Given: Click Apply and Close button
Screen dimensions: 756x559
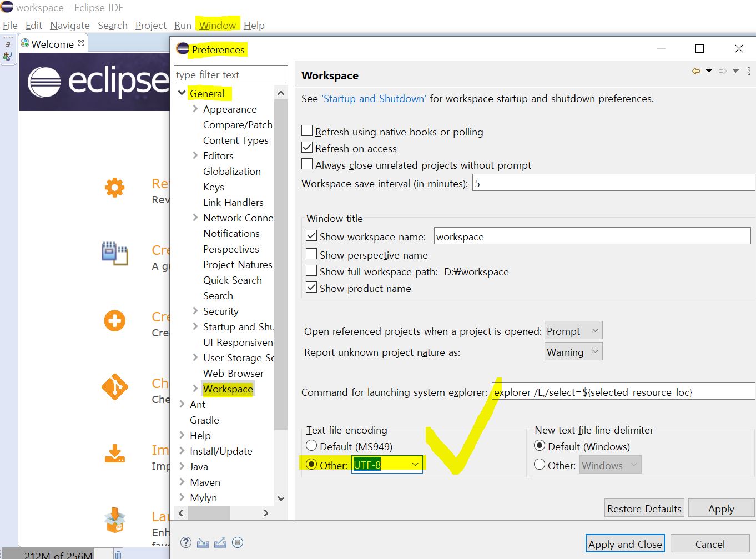Looking at the screenshot, I should [625, 544].
